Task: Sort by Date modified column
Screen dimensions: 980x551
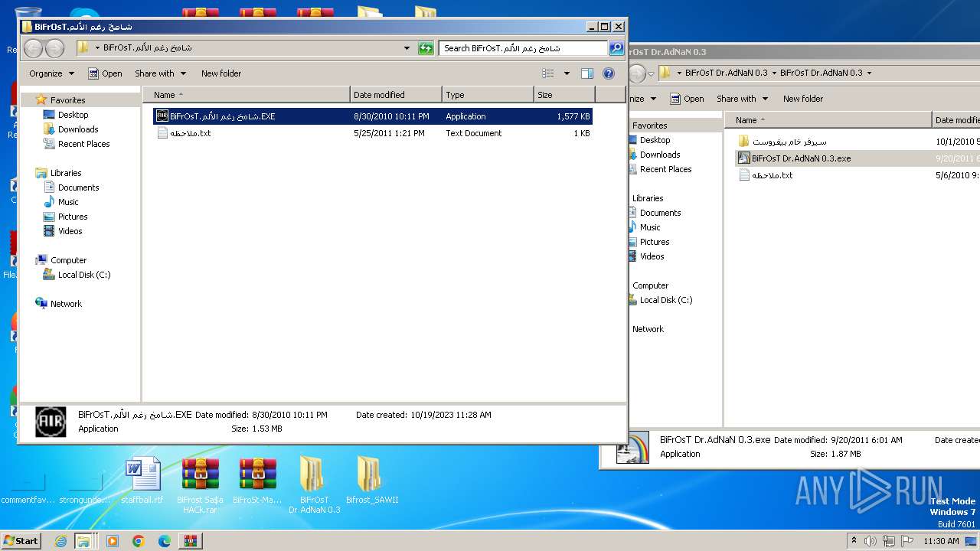Action: tap(396, 95)
